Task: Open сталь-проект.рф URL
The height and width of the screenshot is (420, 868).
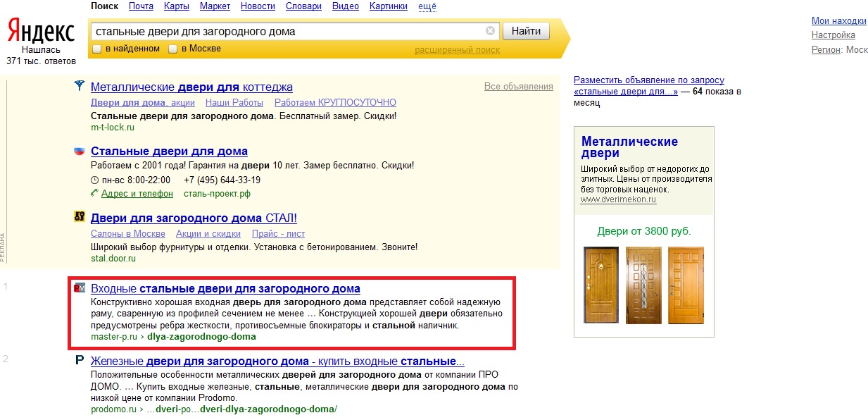Action: point(217,194)
